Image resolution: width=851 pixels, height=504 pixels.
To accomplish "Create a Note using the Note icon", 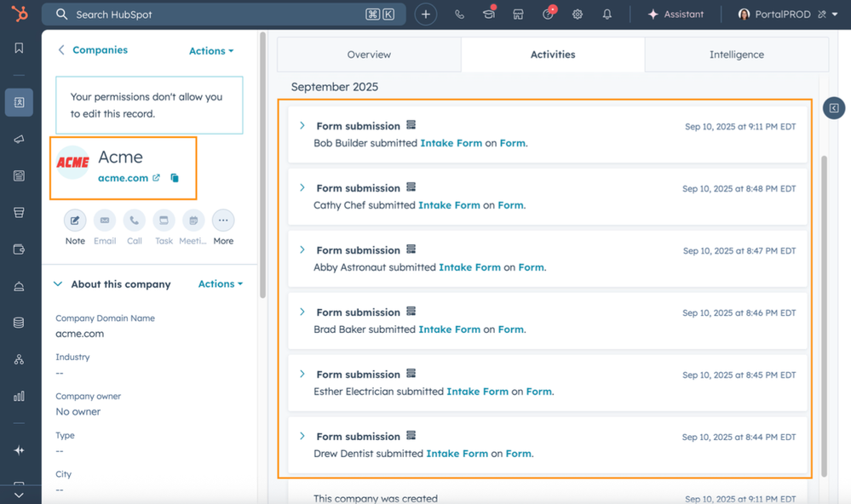I will pyautogui.click(x=74, y=220).
